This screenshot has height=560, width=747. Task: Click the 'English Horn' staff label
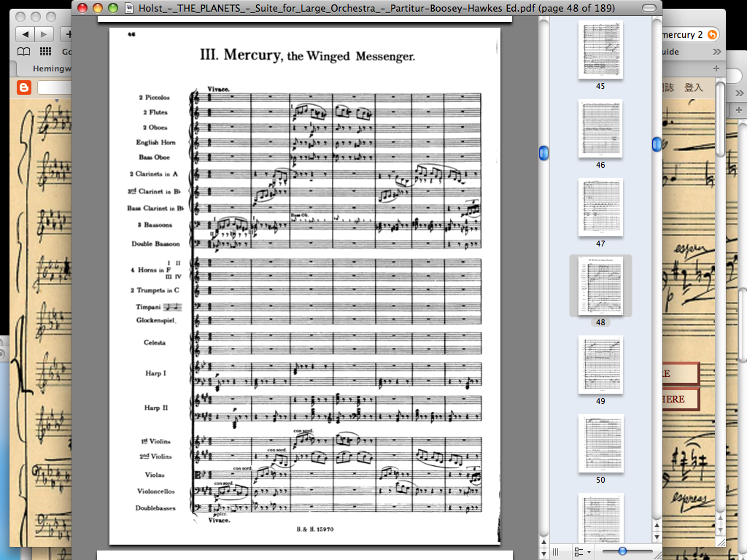(155, 142)
